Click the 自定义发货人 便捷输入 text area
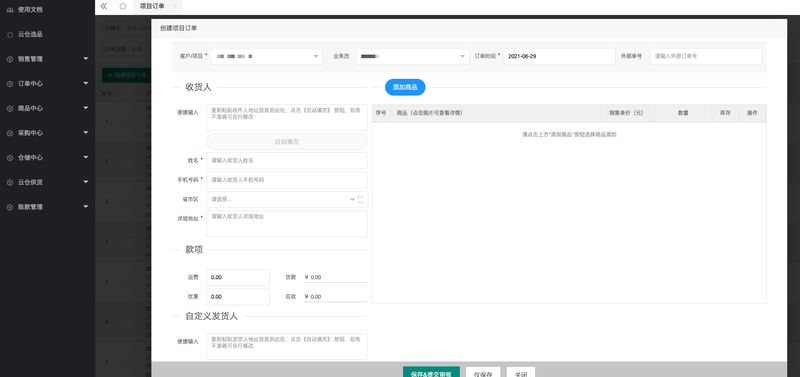 click(287, 346)
